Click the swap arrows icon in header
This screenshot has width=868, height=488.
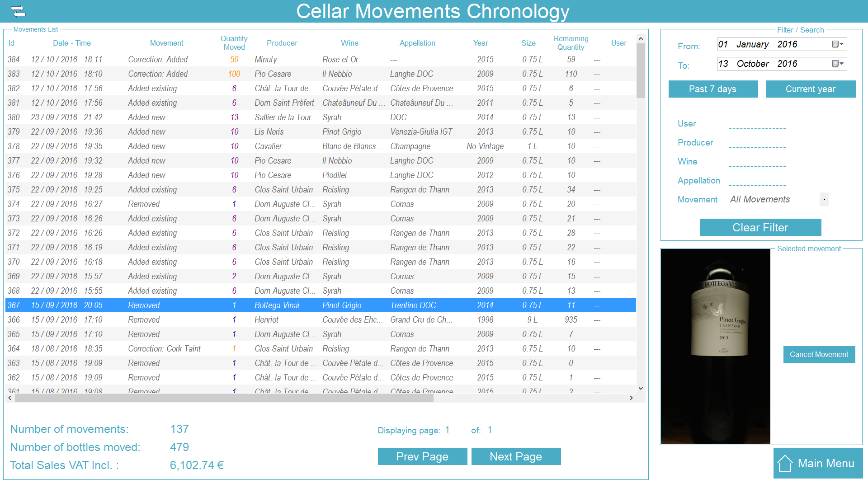[x=19, y=11]
